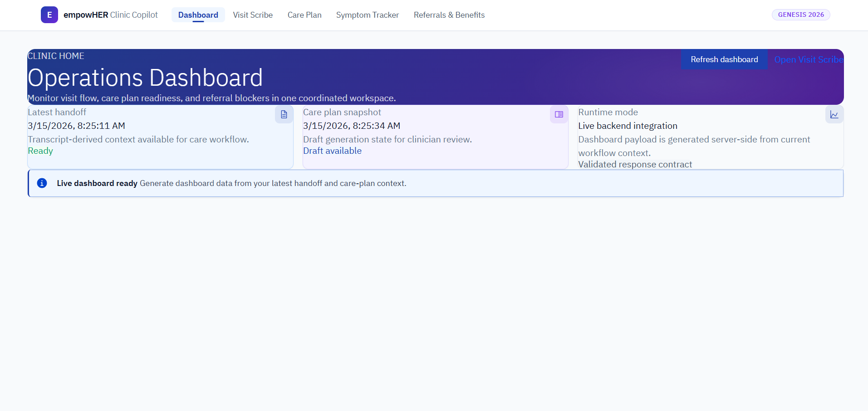The width and height of the screenshot is (868, 411).
Task: Click the chart icon in Runtime mode card
Action: (834, 114)
